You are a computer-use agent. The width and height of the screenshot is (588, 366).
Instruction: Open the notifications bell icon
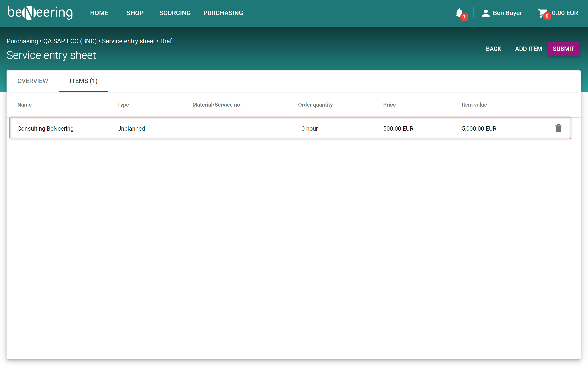click(x=459, y=13)
